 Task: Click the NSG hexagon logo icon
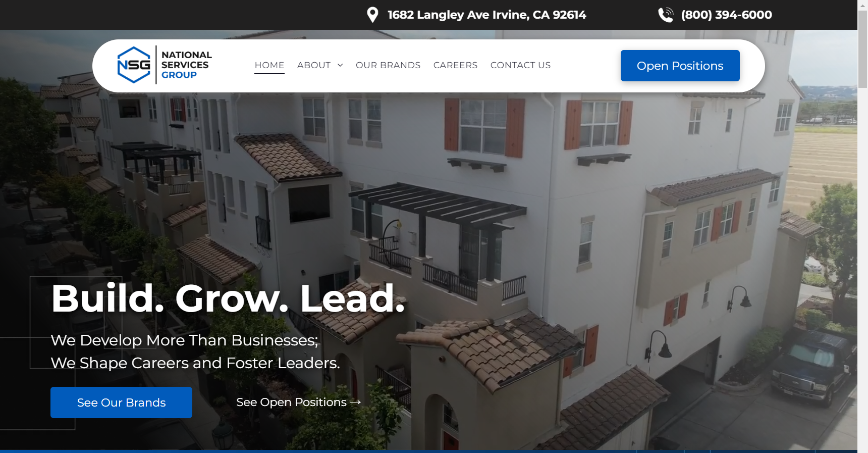(134, 65)
